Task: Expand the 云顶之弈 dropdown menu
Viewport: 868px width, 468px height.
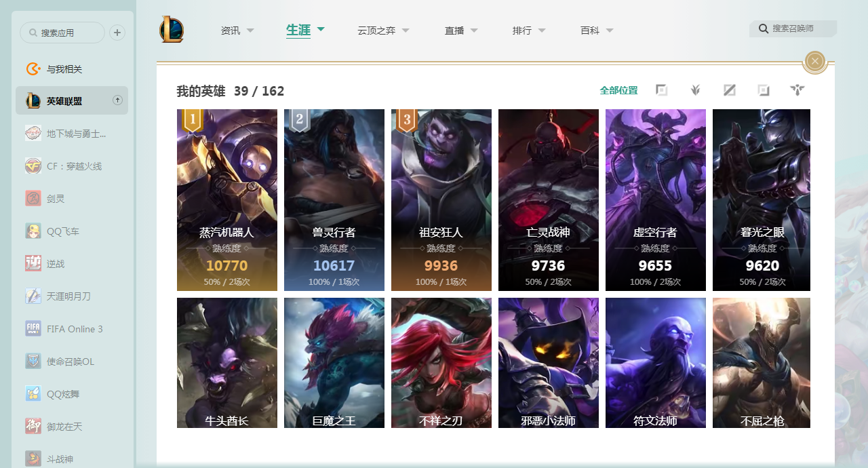Action: click(x=406, y=31)
